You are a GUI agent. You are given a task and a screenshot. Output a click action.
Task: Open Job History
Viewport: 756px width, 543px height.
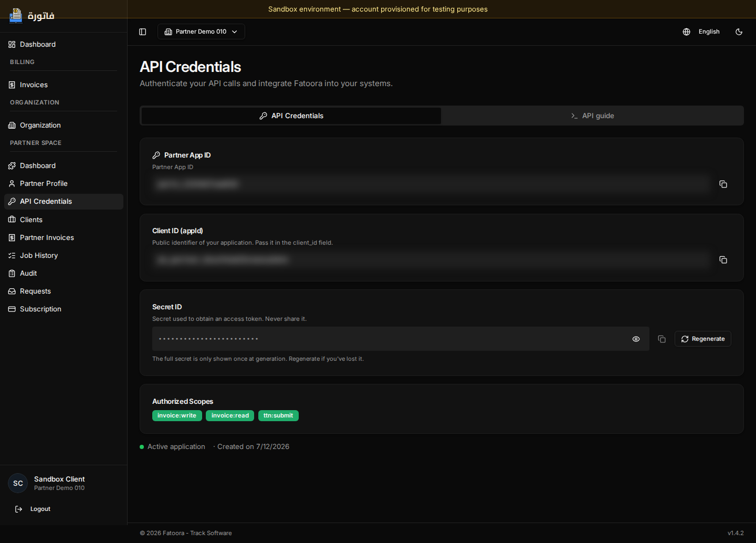(x=64, y=255)
